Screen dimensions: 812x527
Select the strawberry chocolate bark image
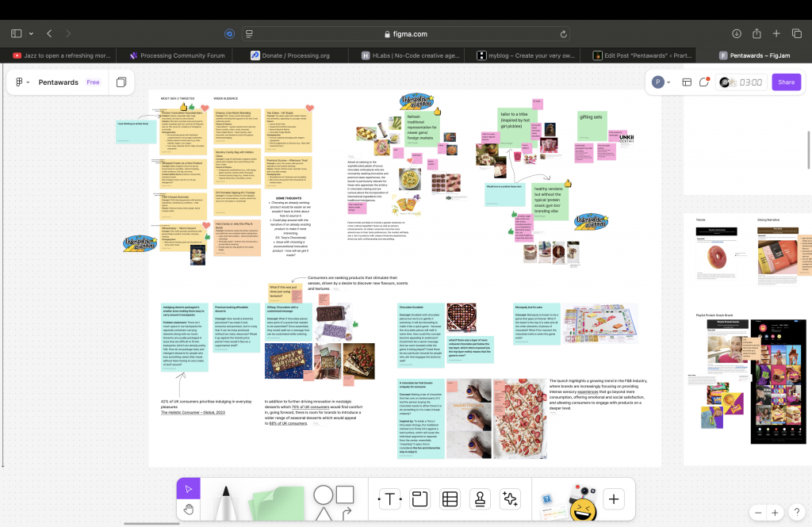pyautogui.click(x=519, y=418)
